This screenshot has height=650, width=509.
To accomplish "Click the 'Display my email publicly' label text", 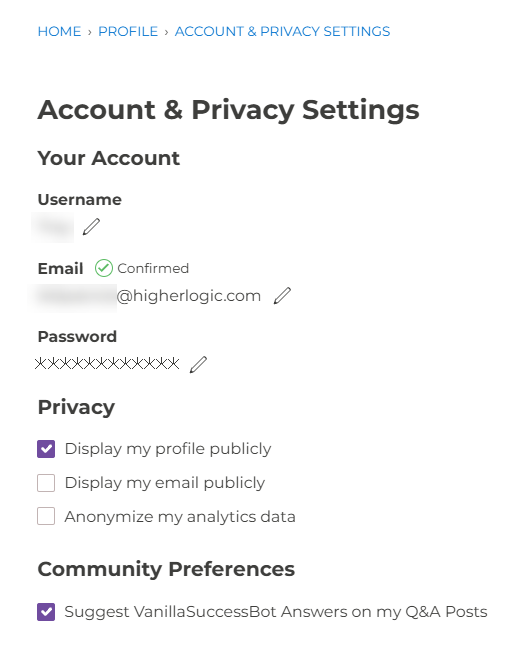I will tap(165, 483).
